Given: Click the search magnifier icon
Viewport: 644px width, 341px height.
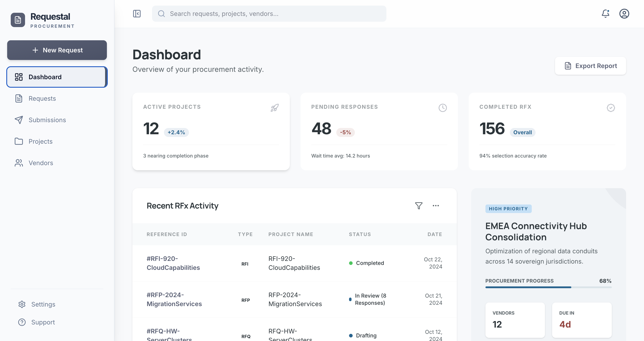Looking at the screenshot, I should [161, 13].
